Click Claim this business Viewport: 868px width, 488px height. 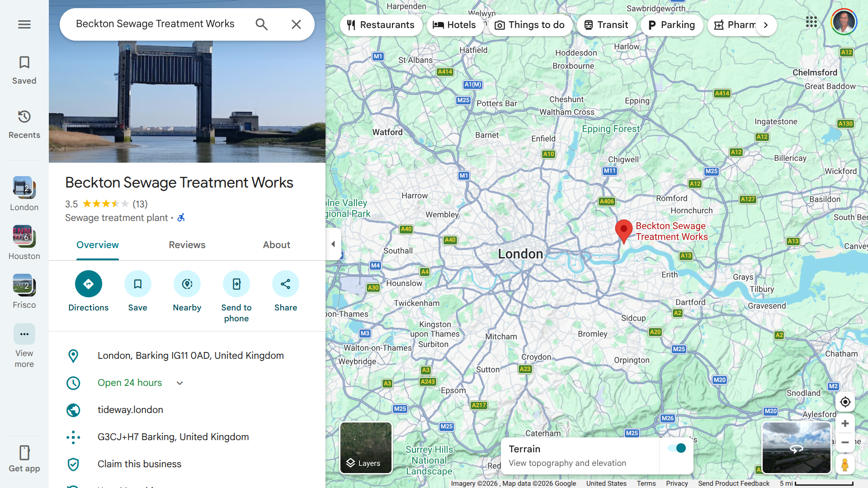tap(139, 464)
